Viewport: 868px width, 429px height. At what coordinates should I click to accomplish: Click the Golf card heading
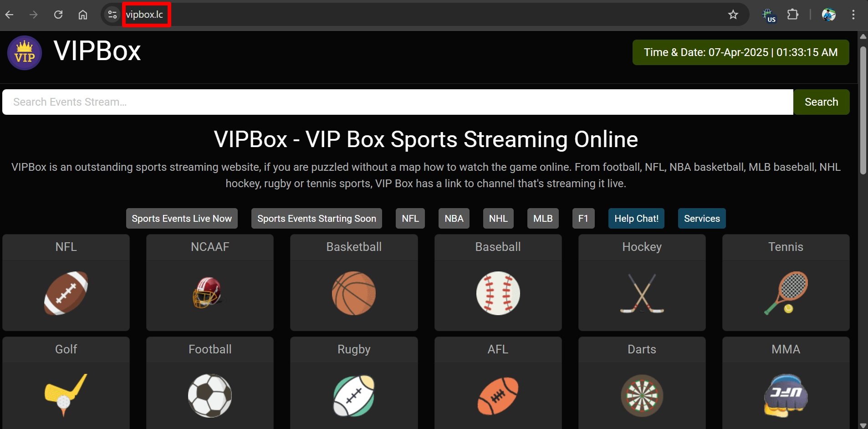click(66, 349)
